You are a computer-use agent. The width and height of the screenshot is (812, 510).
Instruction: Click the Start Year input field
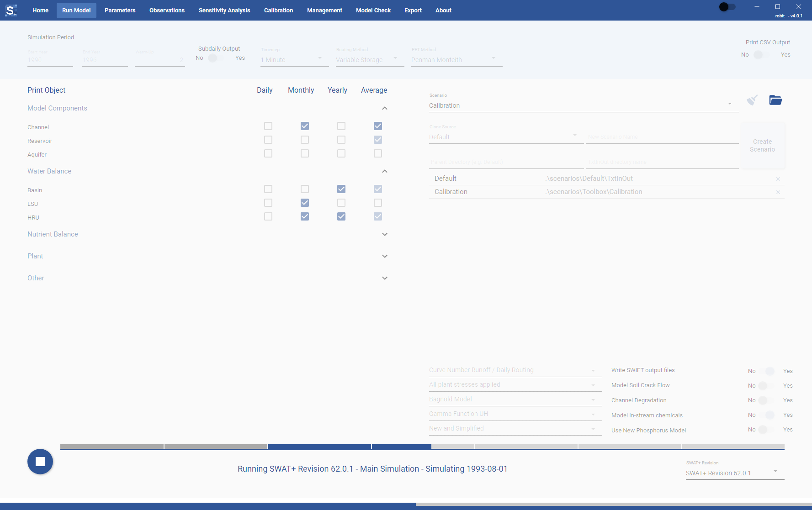[50, 60]
